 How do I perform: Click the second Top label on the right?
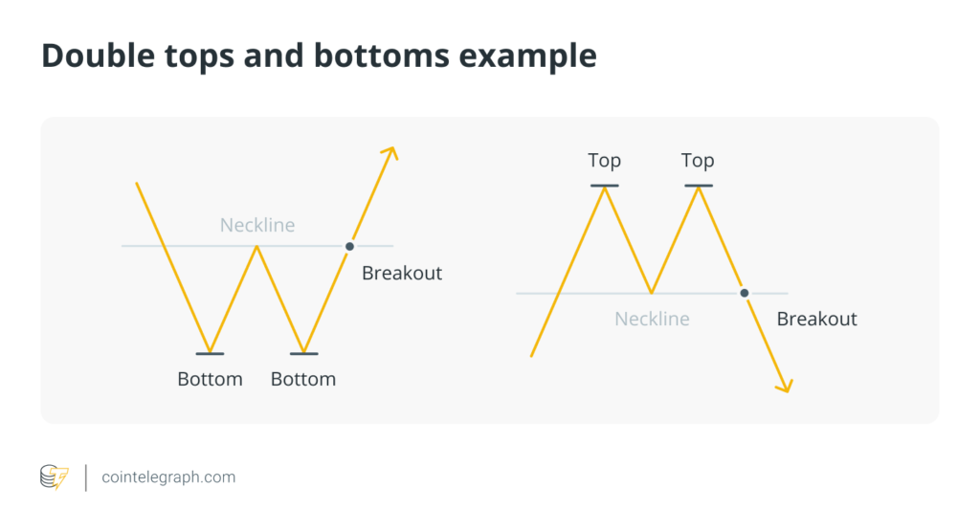(698, 160)
